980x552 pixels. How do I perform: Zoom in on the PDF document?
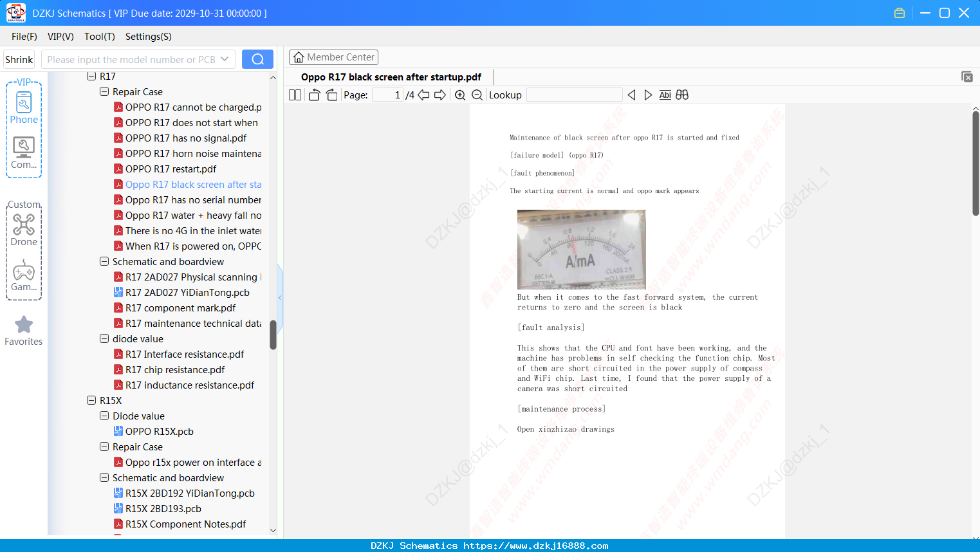[x=460, y=95]
